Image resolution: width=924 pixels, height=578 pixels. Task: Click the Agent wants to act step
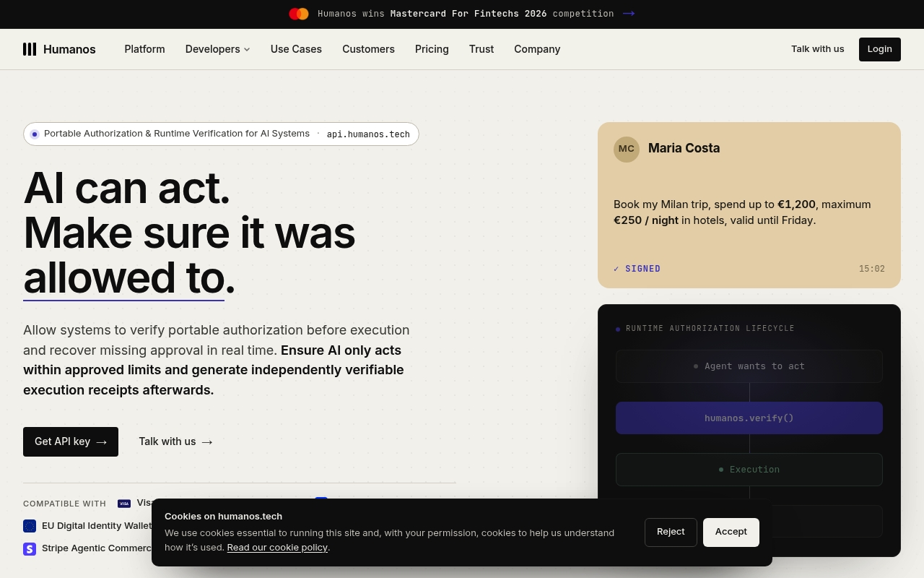tap(749, 366)
